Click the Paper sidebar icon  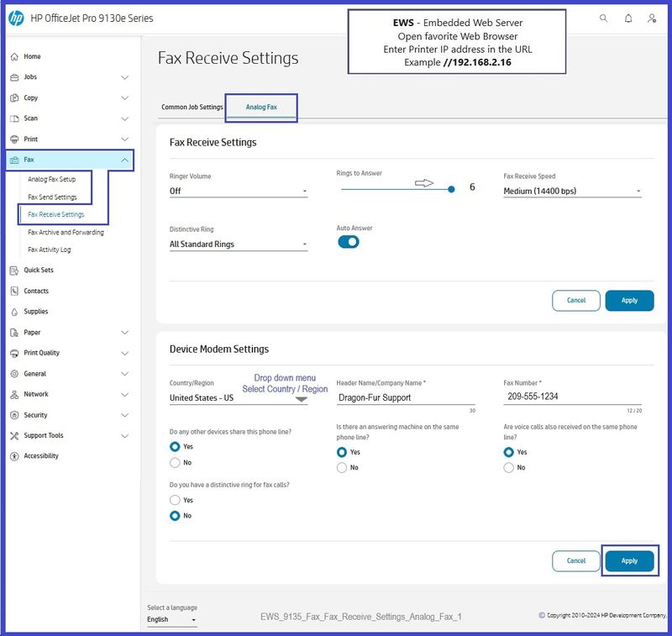pyautogui.click(x=14, y=333)
